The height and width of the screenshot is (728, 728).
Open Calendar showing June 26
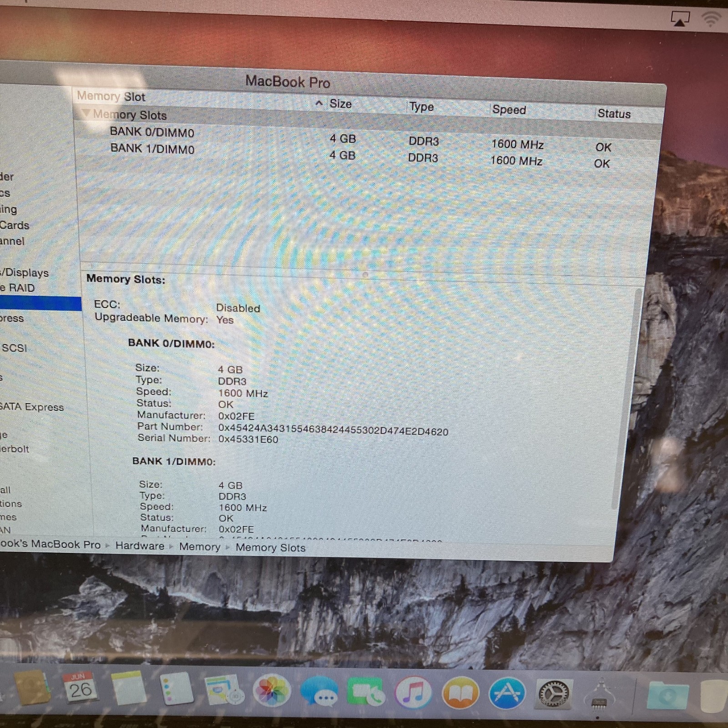81,688
